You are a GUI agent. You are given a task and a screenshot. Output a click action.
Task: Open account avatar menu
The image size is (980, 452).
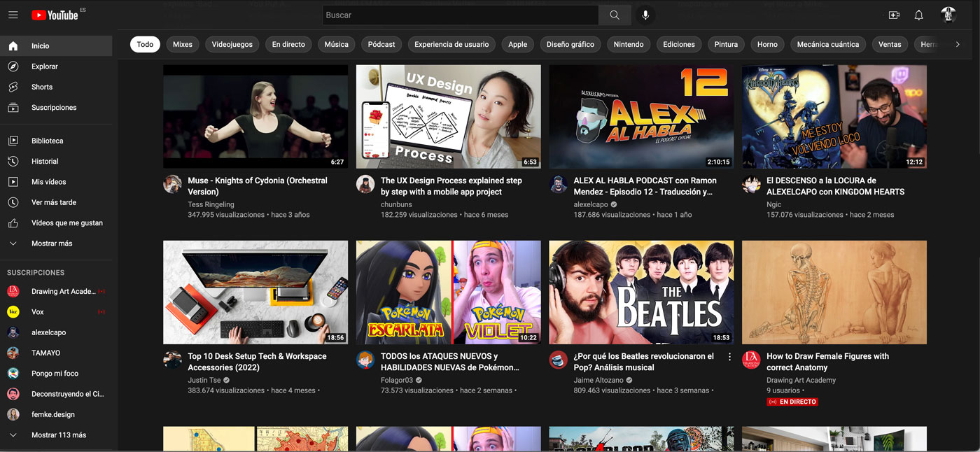pyautogui.click(x=948, y=15)
